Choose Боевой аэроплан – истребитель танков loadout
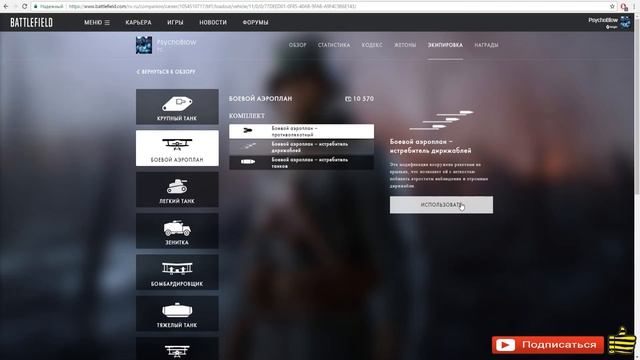640x360 pixels. [x=301, y=162]
